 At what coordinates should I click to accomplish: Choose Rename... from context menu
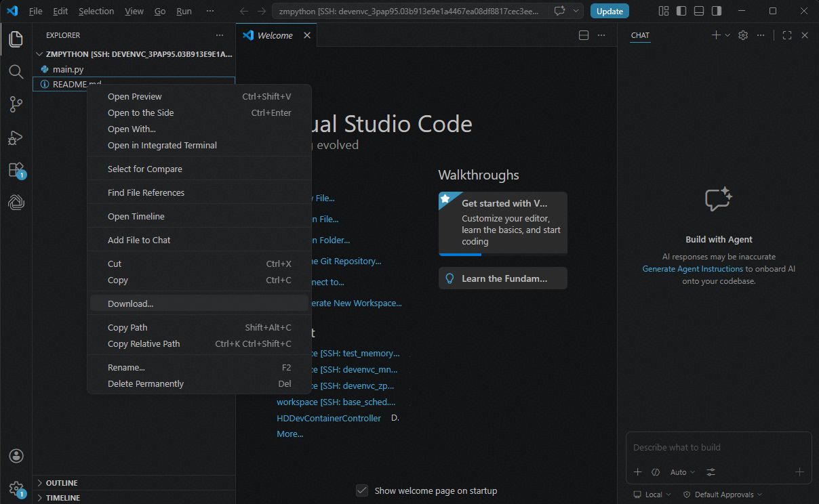click(x=199, y=367)
